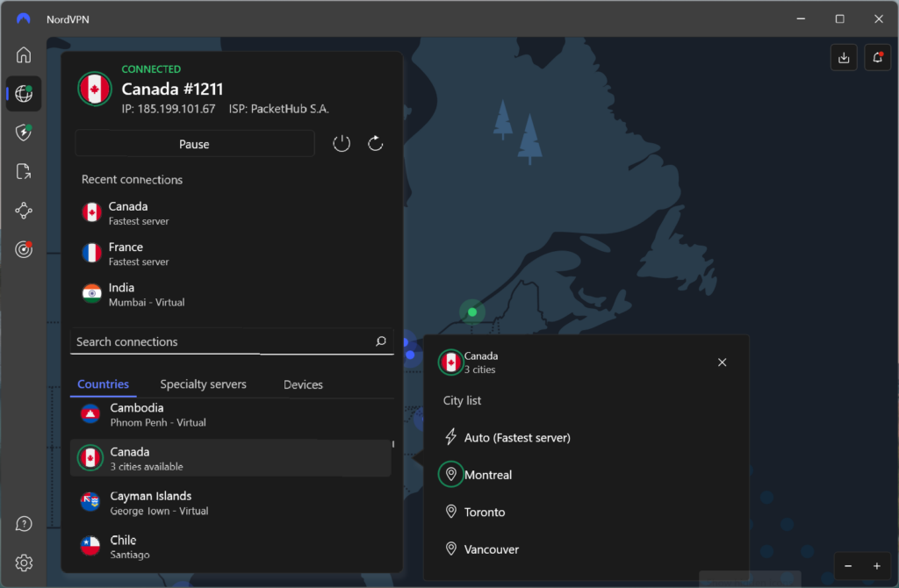
Task: Close the Canada city list popup
Action: (723, 362)
